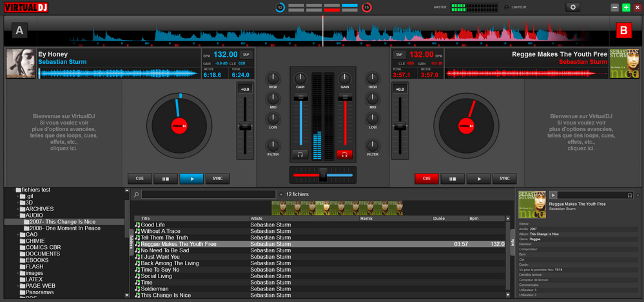Open the vertical folders side tab
Screen dimensions: 644x302
[131, 241]
